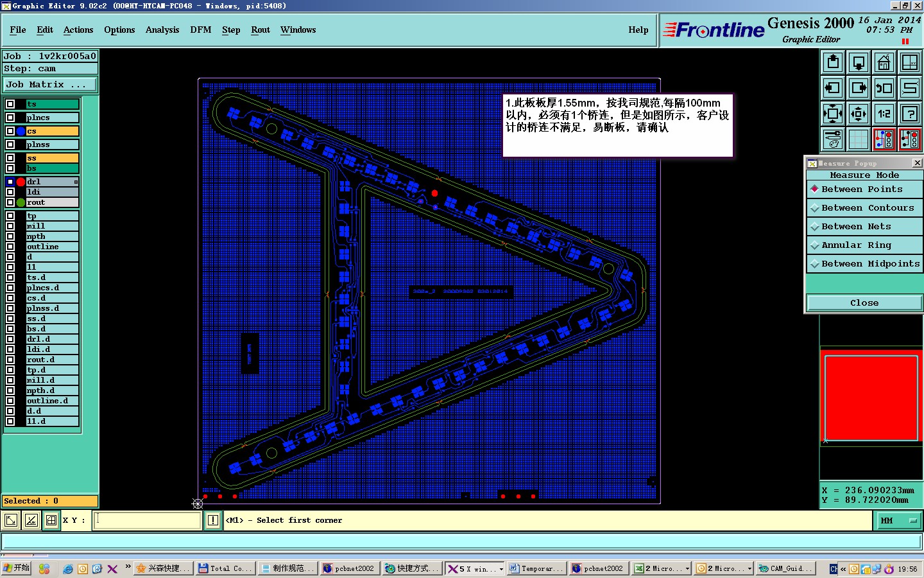Click the 1:2 scale icon
This screenshot has width=924, height=578.
click(x=884, y=114)
